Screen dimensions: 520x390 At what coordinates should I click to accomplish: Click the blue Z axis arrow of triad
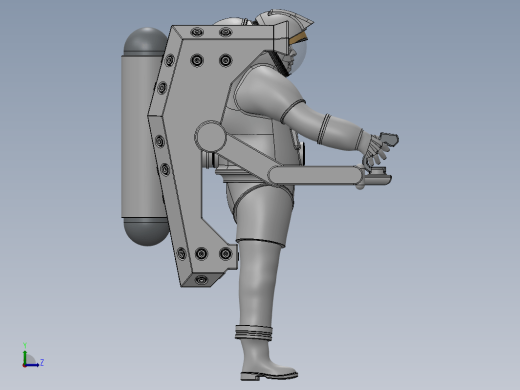(33, 364)
